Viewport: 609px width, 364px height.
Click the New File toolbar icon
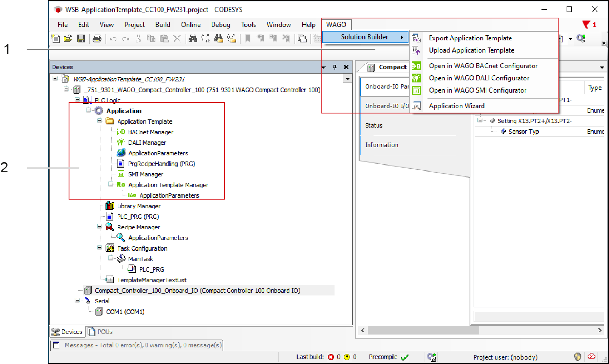coord(55,39)
